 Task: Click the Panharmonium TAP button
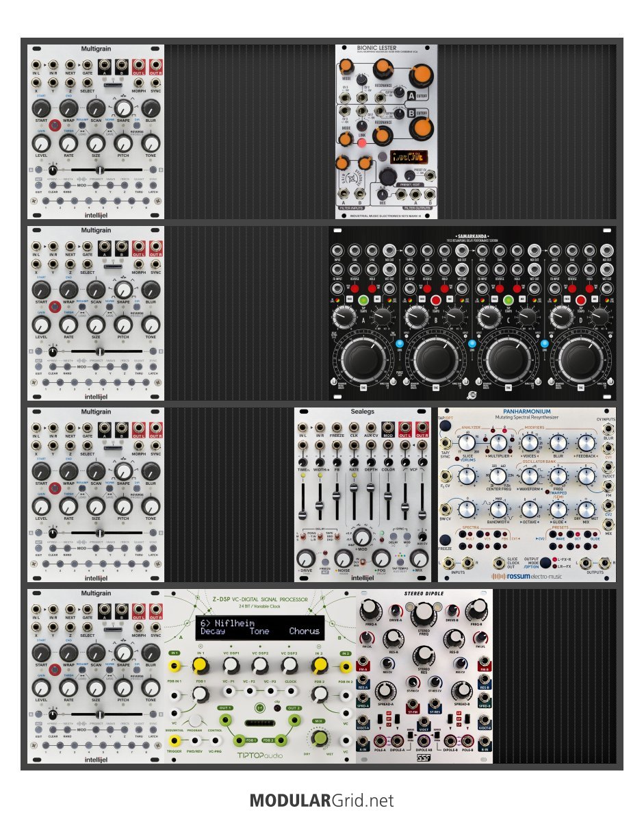446,426
